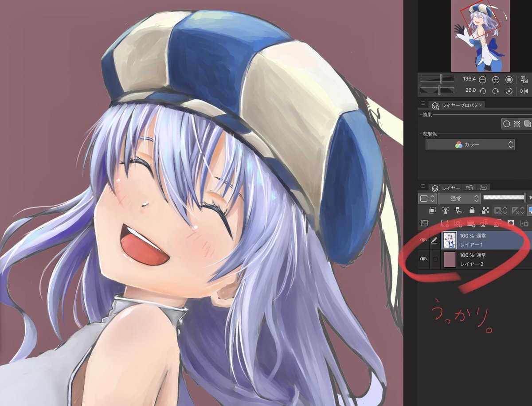Adjust the Navigator rotation slider
This screenshot has height=406, width=532.
coord(437,90)
